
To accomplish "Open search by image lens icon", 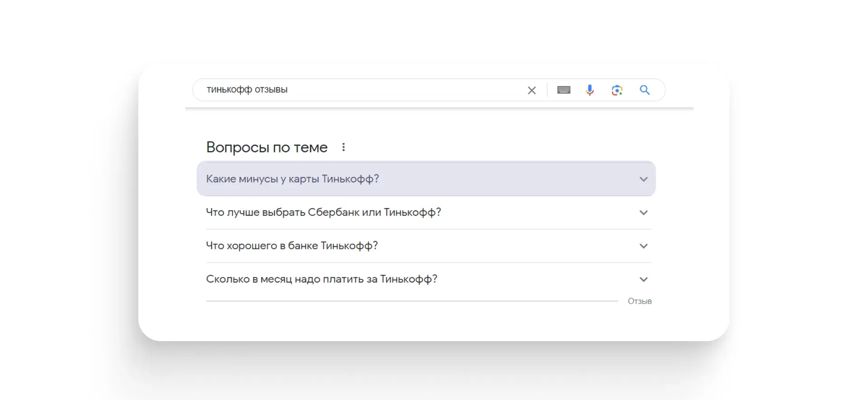I will click(617, 90).
